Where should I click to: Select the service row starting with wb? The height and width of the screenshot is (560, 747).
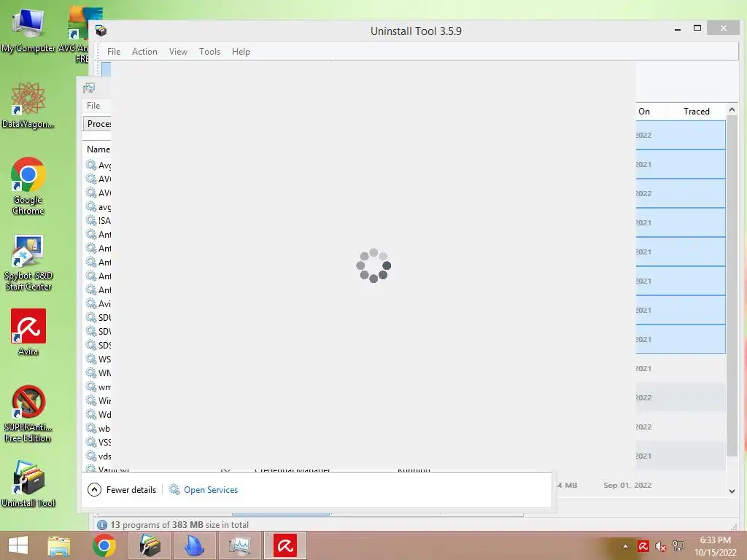tap(98, 428)
